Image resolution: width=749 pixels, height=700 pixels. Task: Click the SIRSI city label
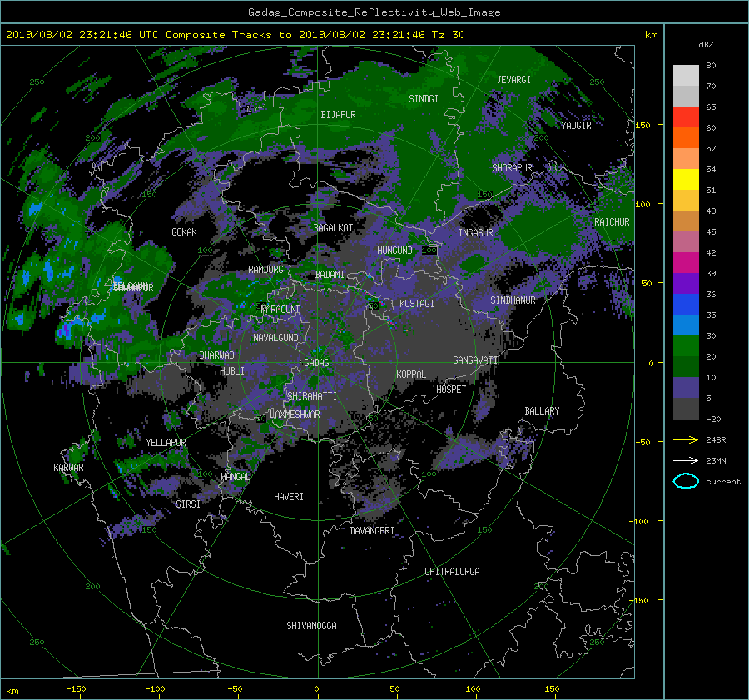click(188, 504)
